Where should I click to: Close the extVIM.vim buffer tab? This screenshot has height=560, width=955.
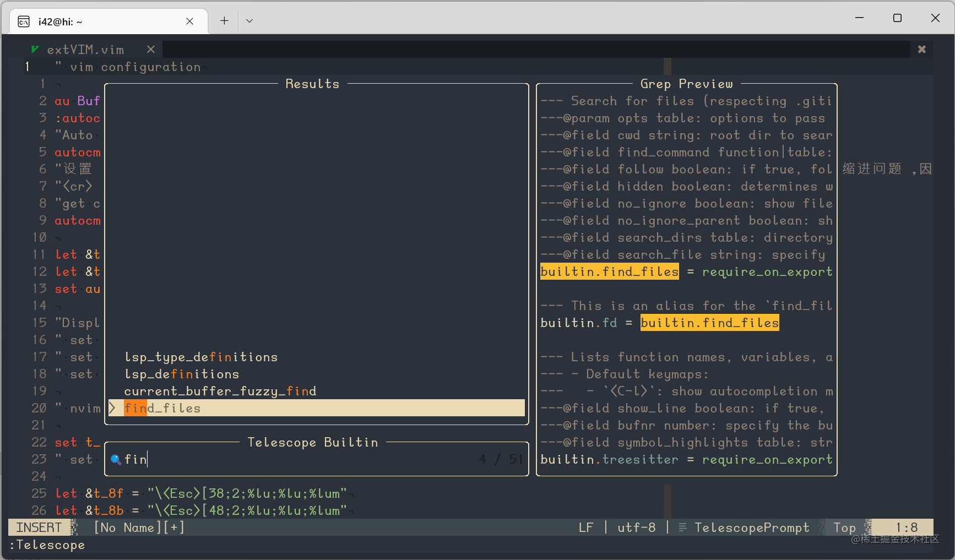[x=150, y=50]
